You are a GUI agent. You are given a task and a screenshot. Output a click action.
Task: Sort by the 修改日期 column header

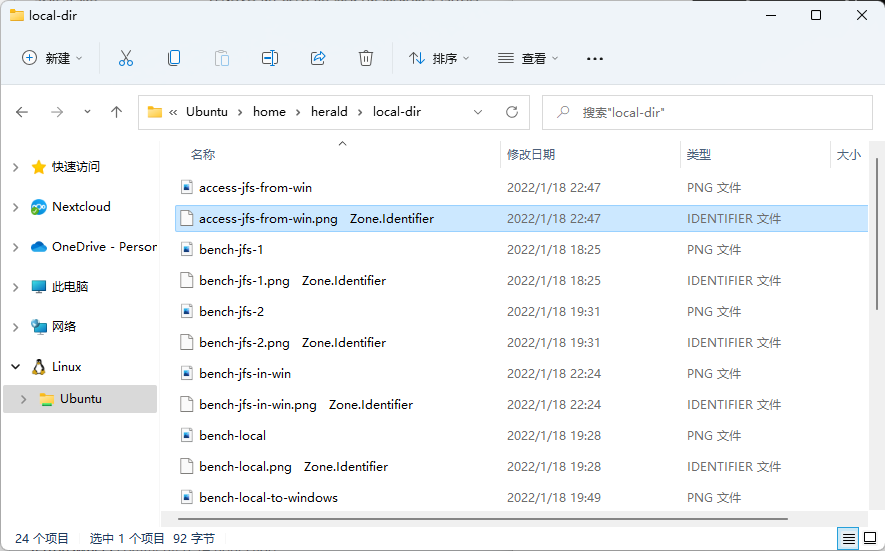531,154
